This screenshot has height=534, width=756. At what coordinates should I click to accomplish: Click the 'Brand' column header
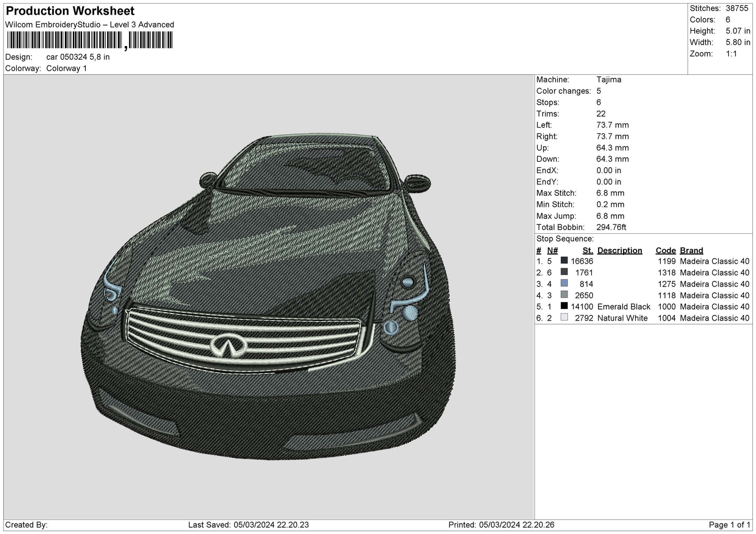tap(691, 251)
